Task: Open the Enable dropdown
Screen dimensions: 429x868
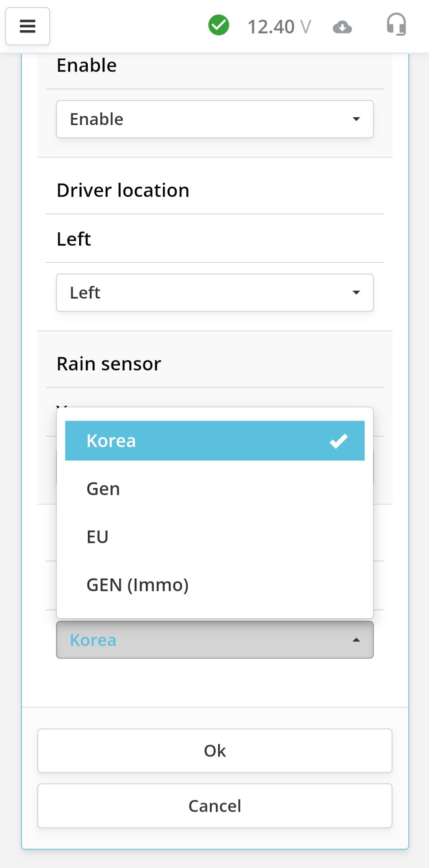Action: [x=214, y=119]
